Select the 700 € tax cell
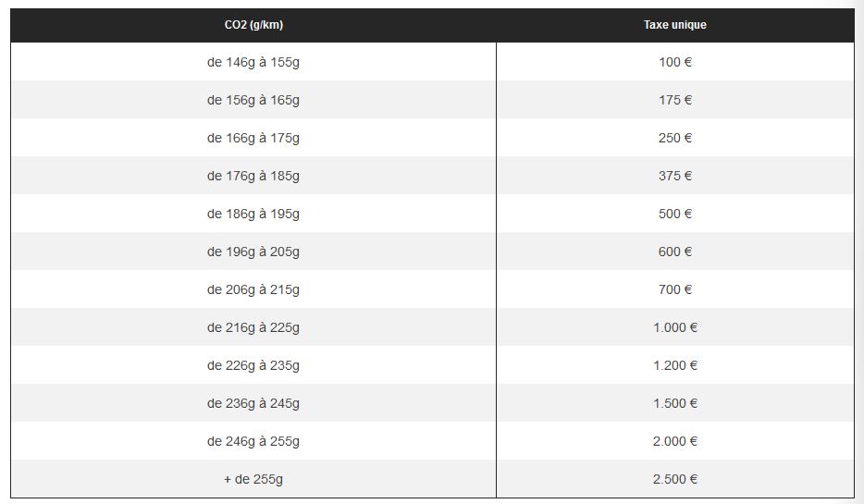 pos(674,289)
